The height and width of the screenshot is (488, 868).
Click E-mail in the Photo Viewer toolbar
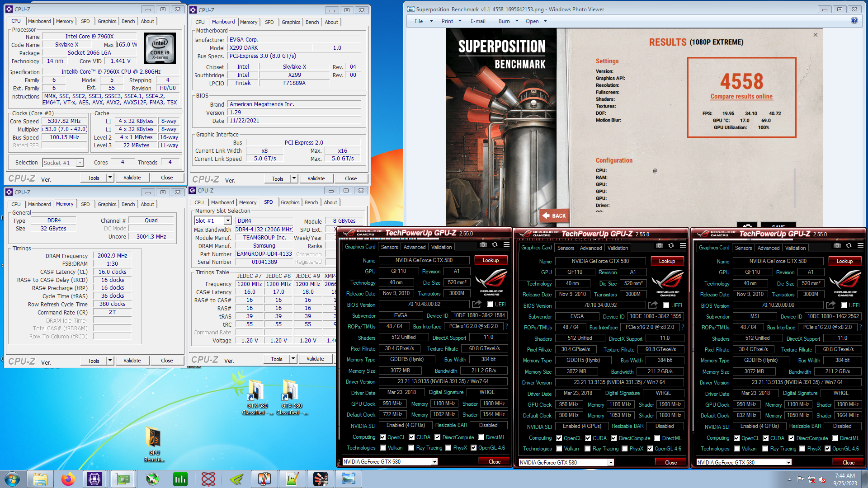478,21
